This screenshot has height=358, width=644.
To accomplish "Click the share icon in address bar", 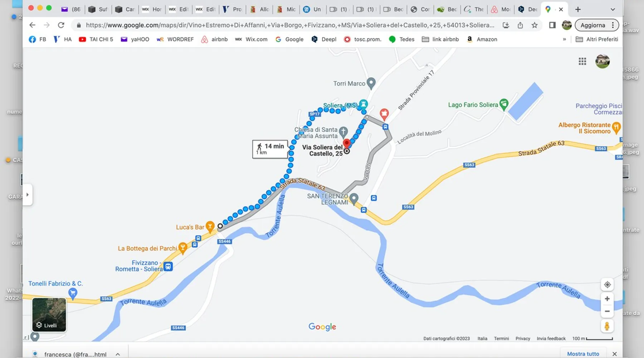I will (520, 25).
